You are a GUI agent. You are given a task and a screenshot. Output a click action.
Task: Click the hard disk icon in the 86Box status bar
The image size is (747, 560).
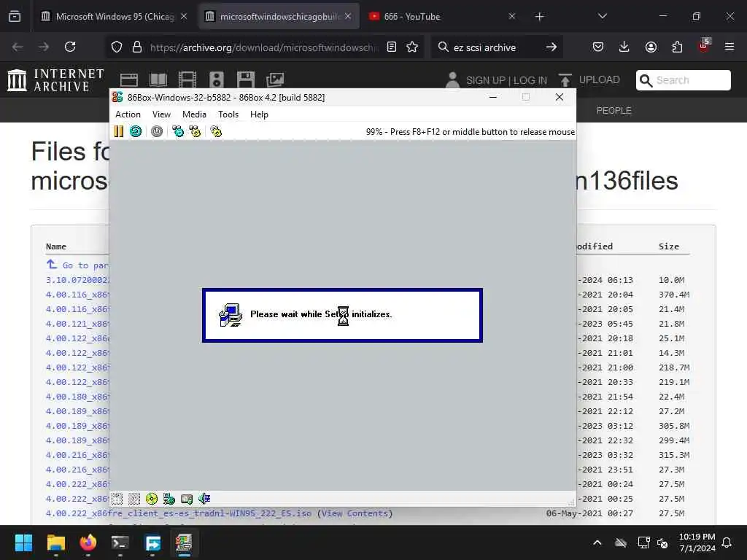(187, 499)
